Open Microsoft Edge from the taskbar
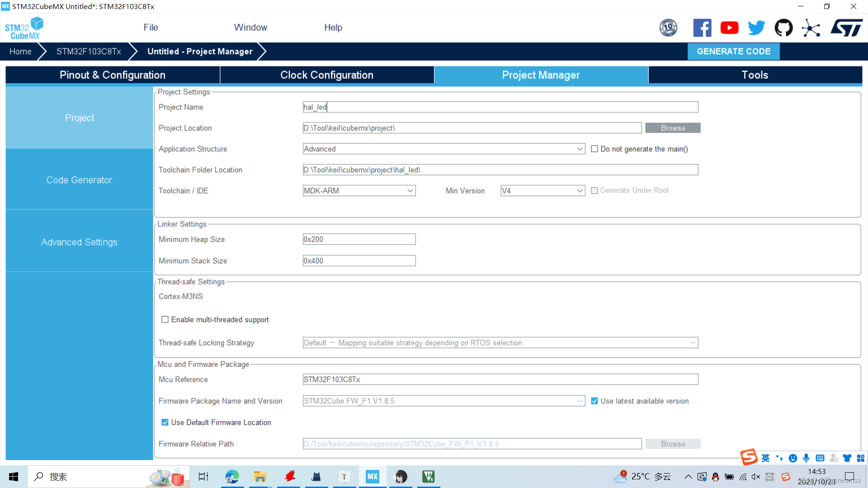This screenshot has height=488, width=868. coord(232,477)
